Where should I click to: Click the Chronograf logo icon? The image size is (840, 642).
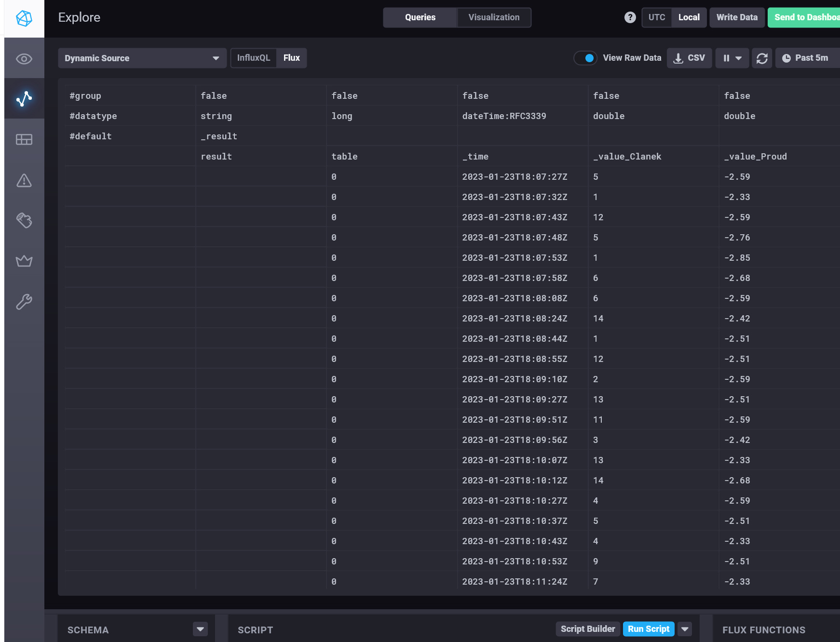point(24,18)
